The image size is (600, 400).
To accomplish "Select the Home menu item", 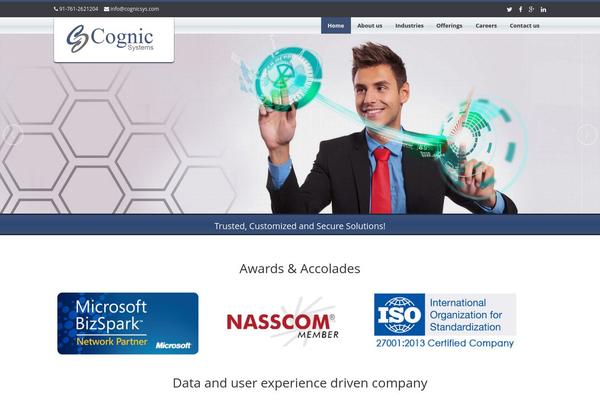I will pyautogui.click(x=336, y=26).
